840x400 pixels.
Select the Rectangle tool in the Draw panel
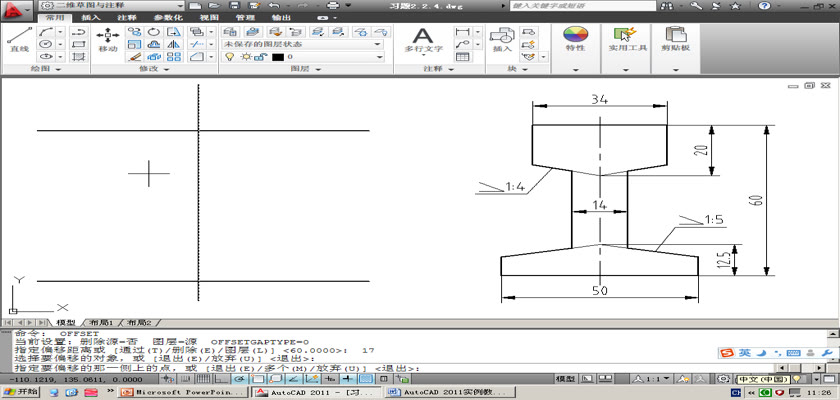click(x=79, y=44)
